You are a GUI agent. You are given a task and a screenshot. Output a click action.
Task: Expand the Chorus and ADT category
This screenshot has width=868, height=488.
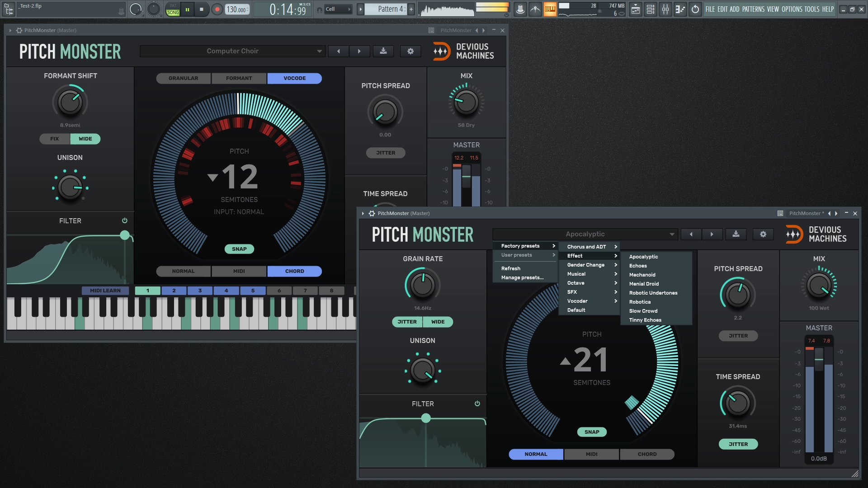coord(590,247)
